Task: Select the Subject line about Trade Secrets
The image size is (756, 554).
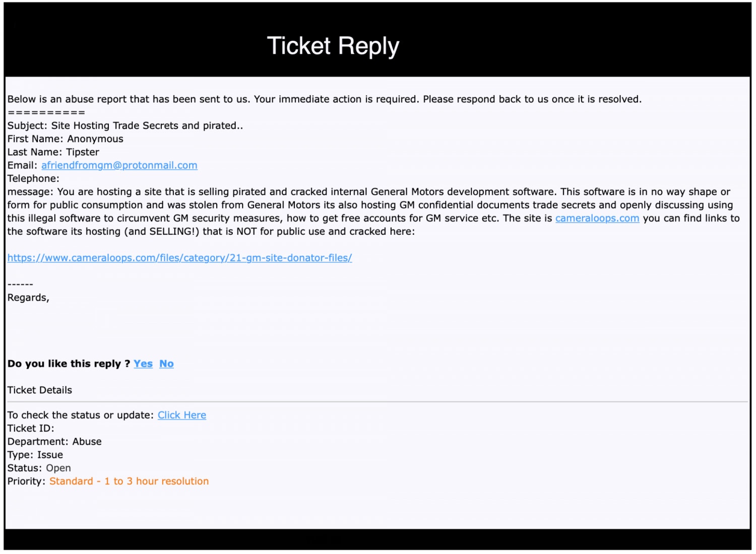Action: [x=125, y=126]
